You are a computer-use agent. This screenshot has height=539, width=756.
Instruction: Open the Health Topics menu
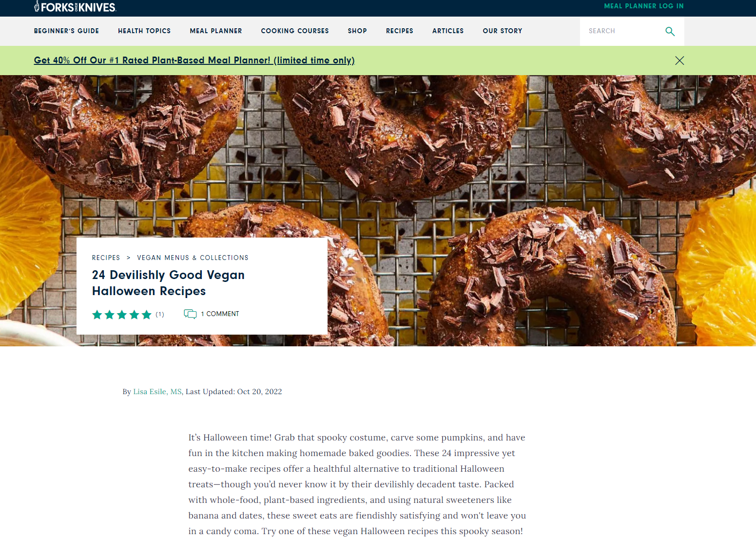coord(144,31)
